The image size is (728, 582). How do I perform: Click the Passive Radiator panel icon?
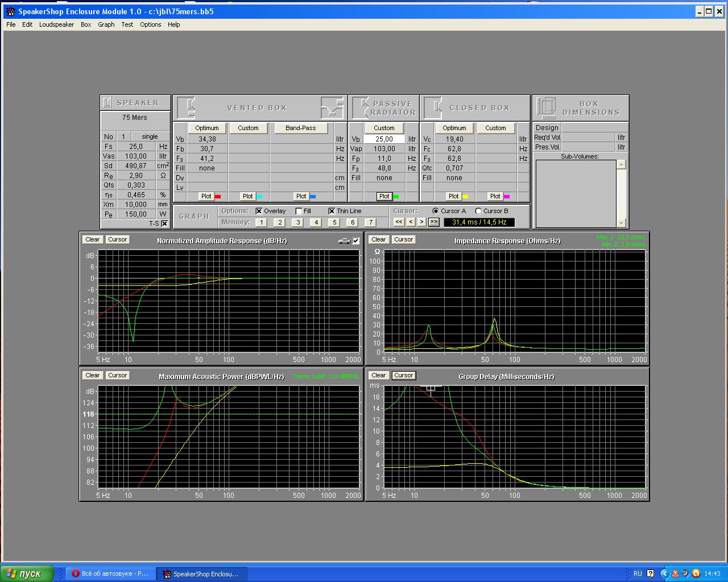click(x=361, y=107)
